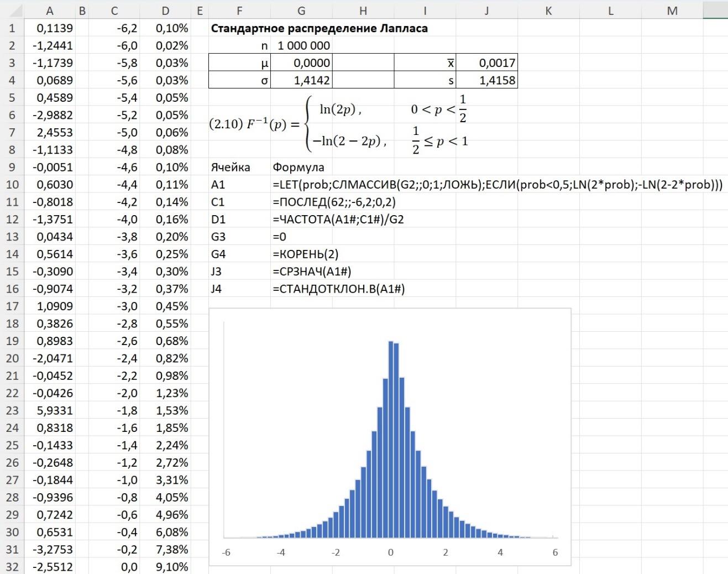
Task: Select the "=СТАНДОТКЛОН.В(A1#)" formula text
Action: (x=339, y=289)
